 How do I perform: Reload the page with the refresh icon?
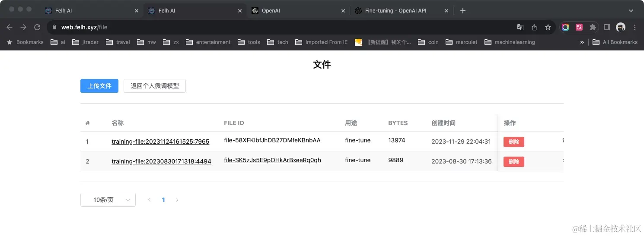point(37,27)
